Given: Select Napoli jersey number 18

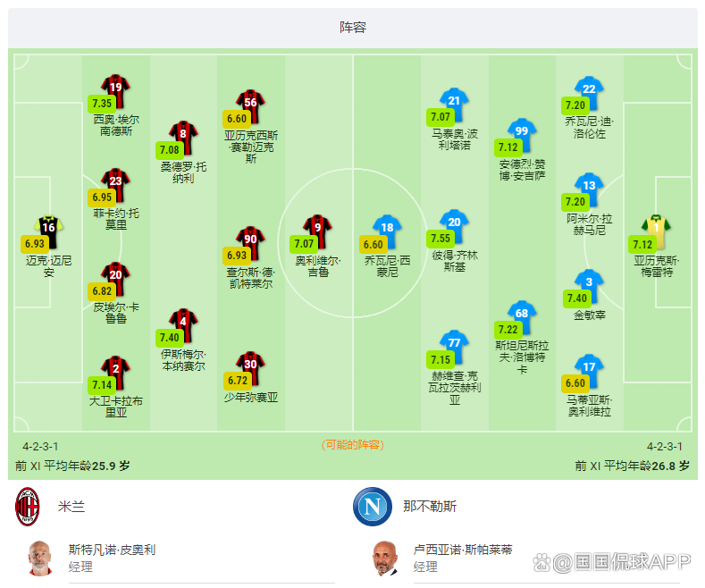Looking at the screenshot, I should (387, 231).
